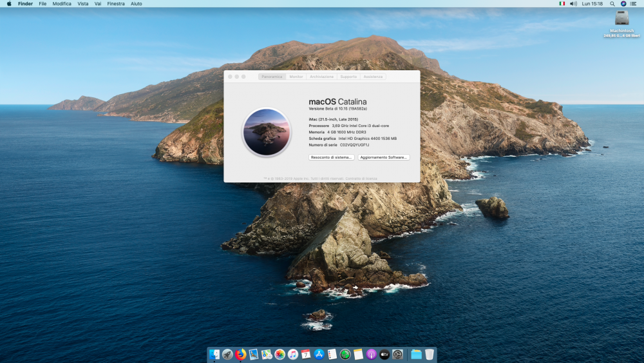The image size is (644, 363).
Task: Open Preview app in the Dock
Action: tap(253, 354)
